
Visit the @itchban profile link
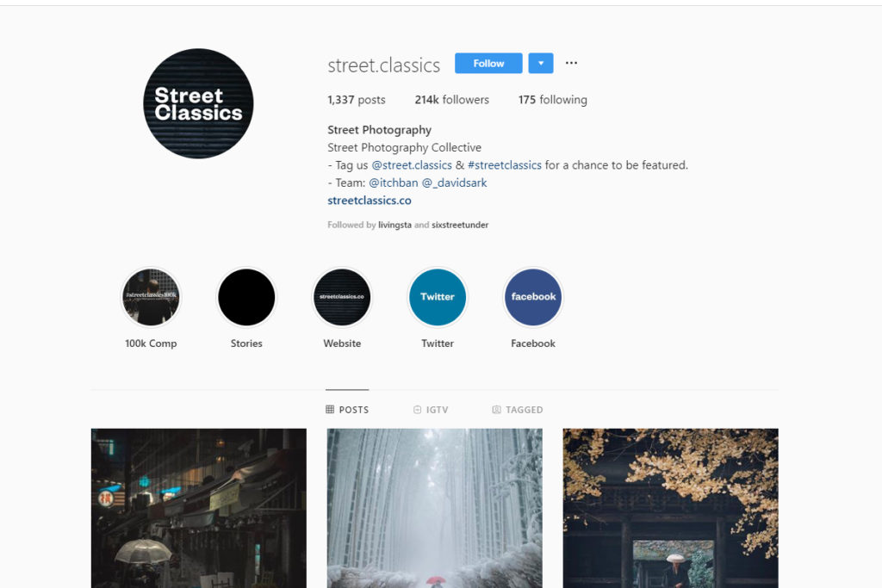coord(393,183)
